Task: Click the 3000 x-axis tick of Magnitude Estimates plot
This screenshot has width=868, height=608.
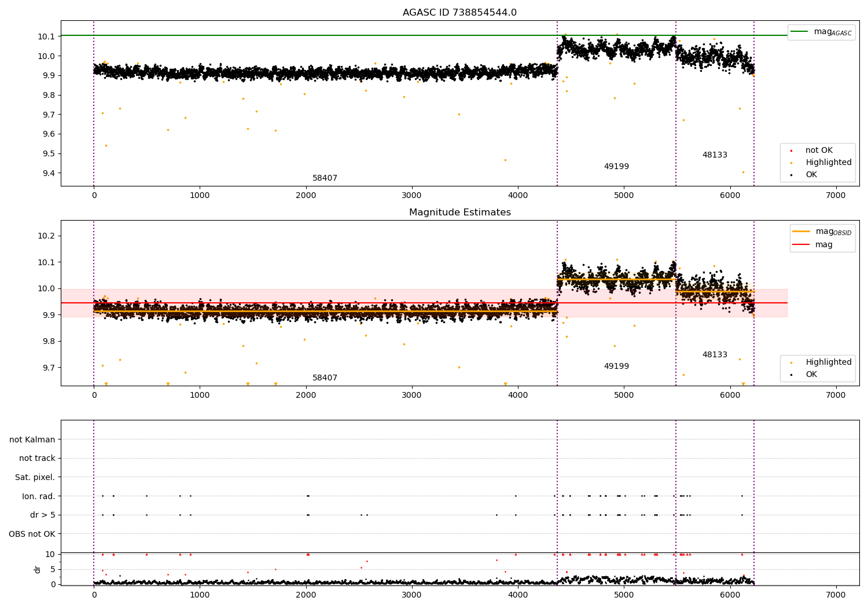Action: (412, 395)
